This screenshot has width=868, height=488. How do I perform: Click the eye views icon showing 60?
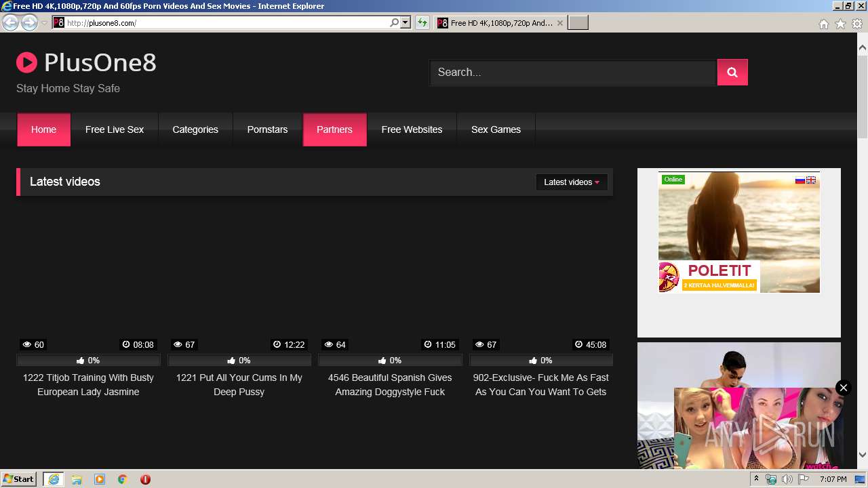pos(26,345)
